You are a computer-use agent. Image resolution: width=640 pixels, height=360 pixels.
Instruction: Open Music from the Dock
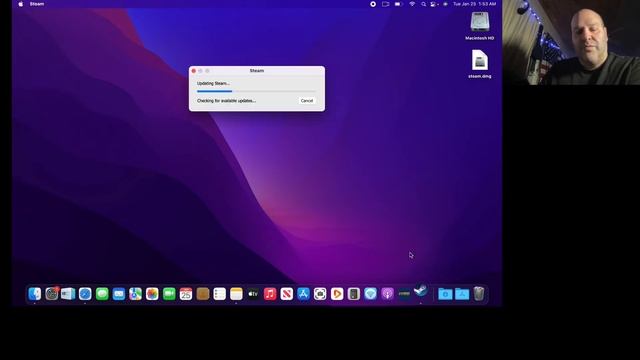click(270, 293)
